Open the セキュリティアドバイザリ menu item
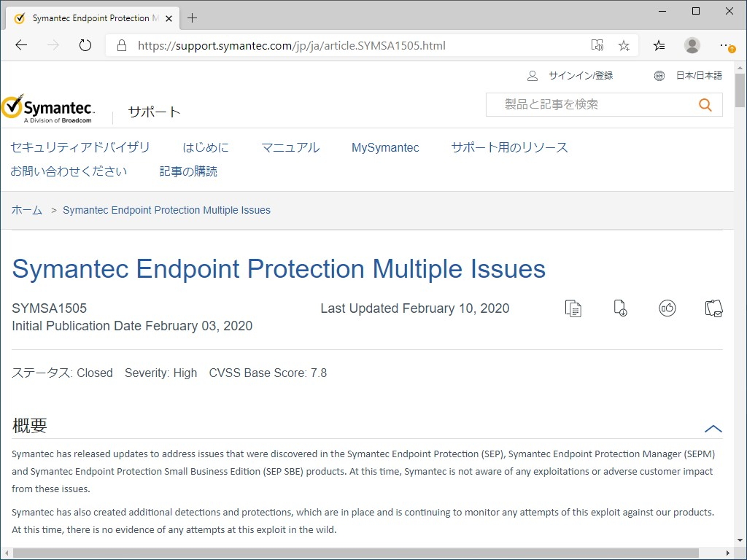This screenshot has height=560, width=747. pyautogui.click(x=80, y=147)
